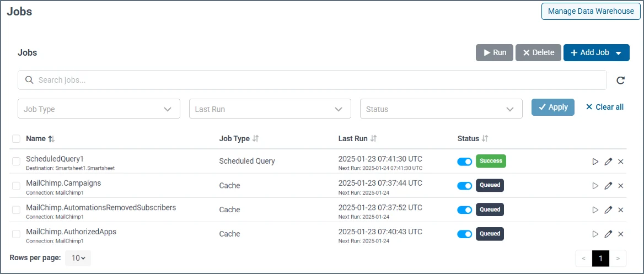This screenshot has width=644, height=274.
Task: Disable the ScheduledQuery1 job toggle
Action: [x=464, y=162]
